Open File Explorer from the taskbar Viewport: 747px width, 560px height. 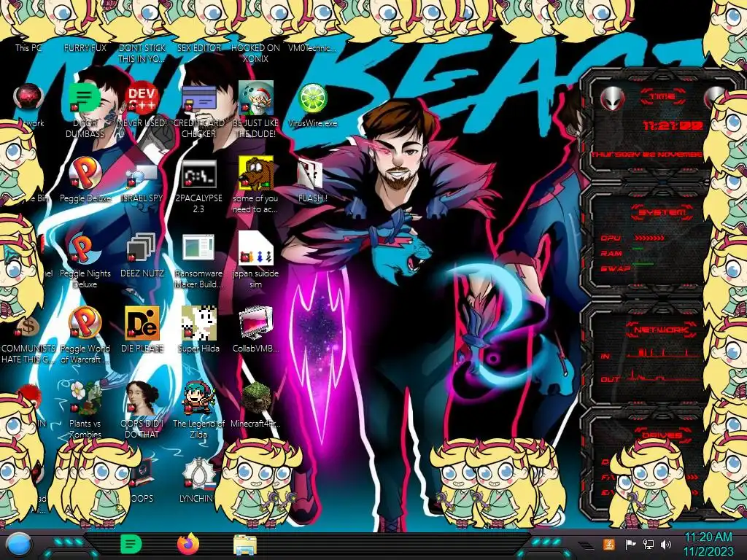pos(245,545)
